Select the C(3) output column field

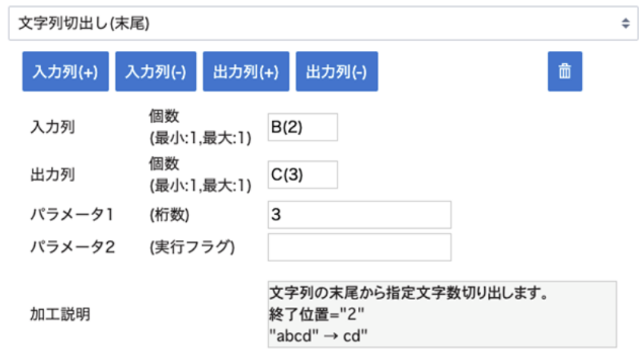[303, 175]
